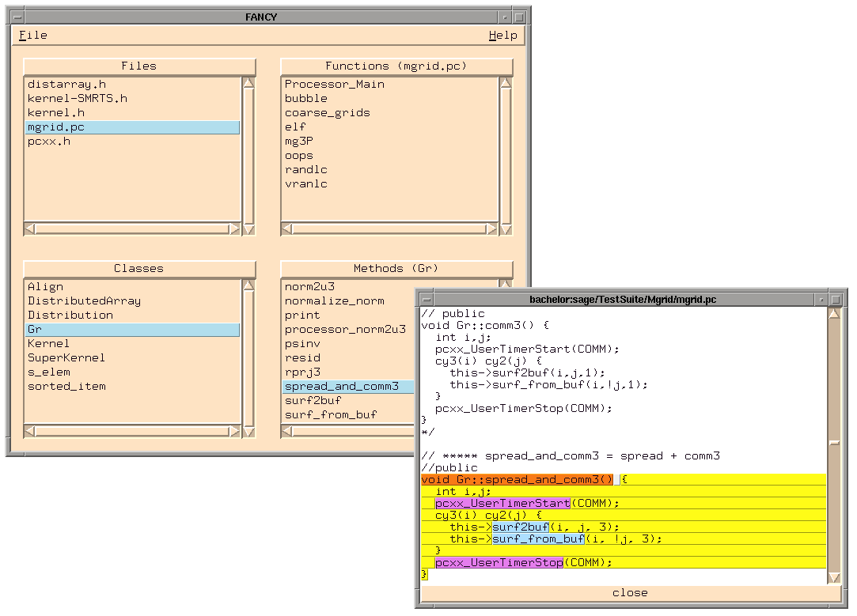Click Functions list scroll right arrow
The image size is (857, 616).
491,229
